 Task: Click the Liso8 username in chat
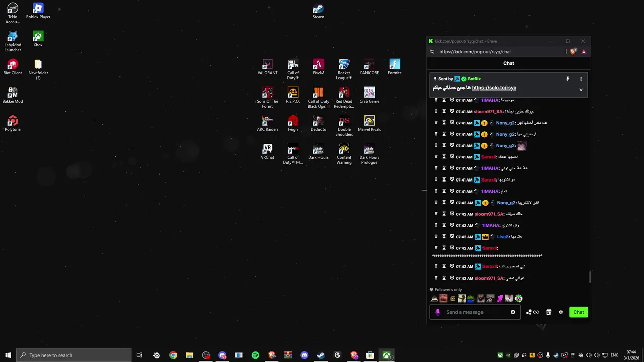502,237
